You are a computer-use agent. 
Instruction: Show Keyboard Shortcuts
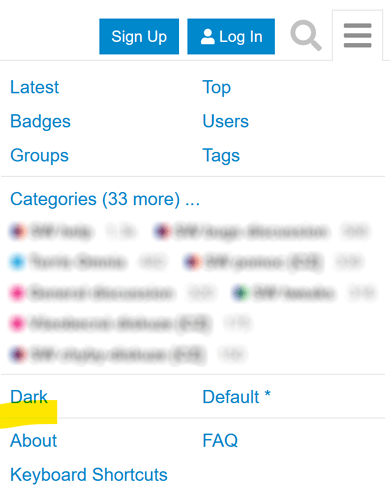(x=89, y=475)
